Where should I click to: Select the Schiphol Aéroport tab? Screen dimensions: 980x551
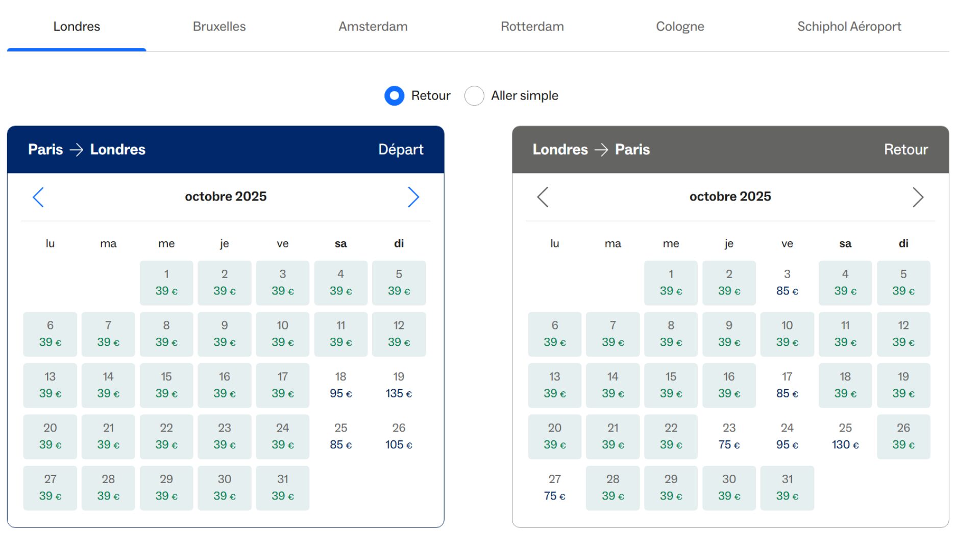point(849,27)
